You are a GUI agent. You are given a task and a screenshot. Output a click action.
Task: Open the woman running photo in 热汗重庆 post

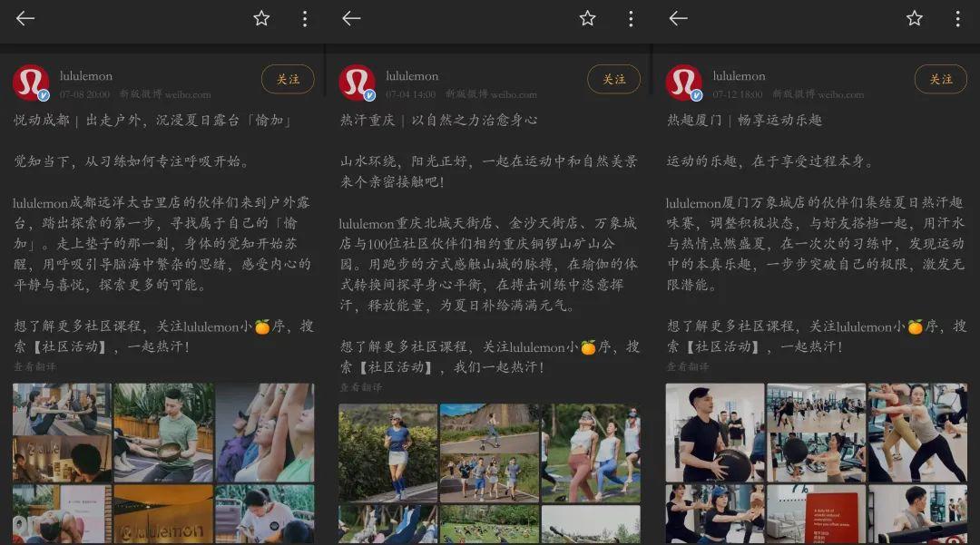click(x=388, y=453)
